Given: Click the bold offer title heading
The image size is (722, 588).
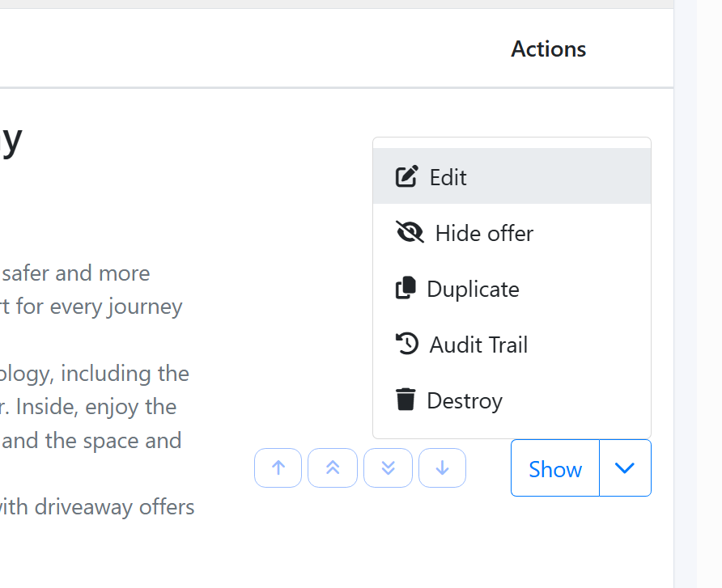Looking at the screenshot, I should pyautogui.click(x=11, y=140).
